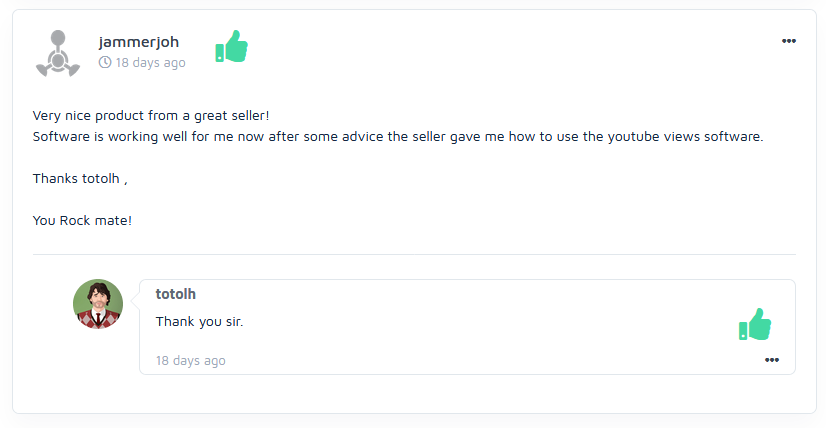The image size is (826, 428).
Task: Click the green thumbs-up beside jammerjoh
Action: pos(231,47)
